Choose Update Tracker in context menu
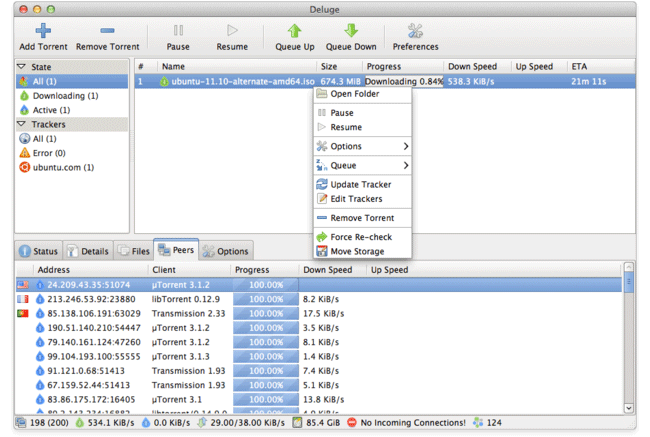 click(363, 185)
